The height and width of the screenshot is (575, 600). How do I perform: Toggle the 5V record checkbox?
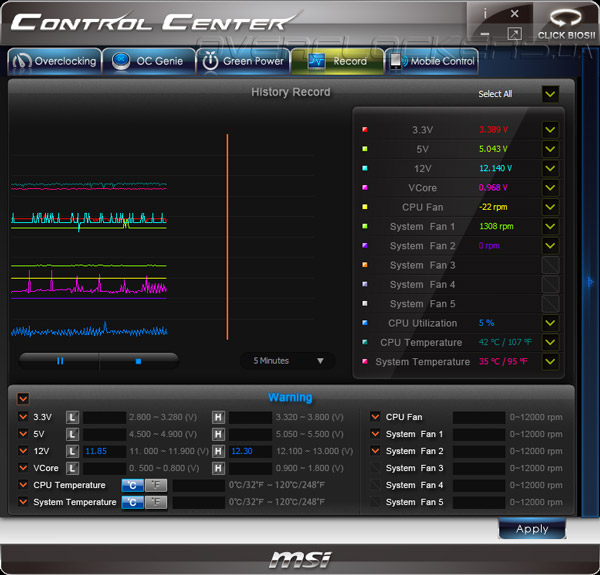[x=550, y=149]
